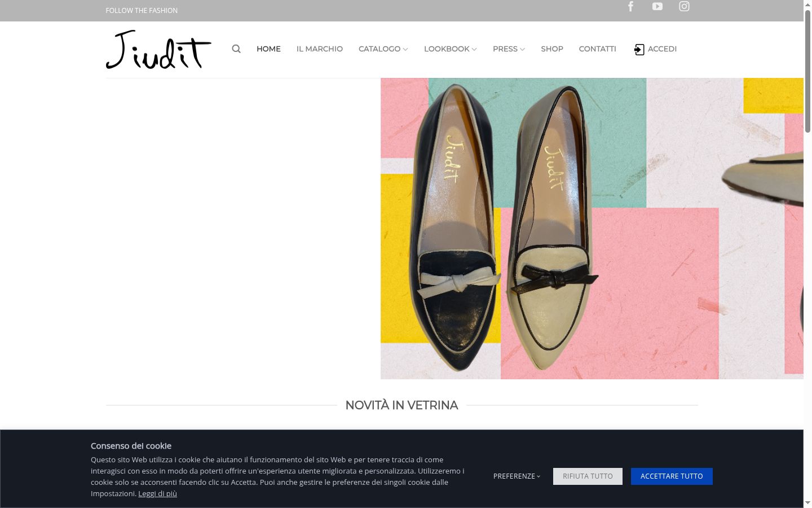This screenshot has height=508, width=812.
Task: Click the scrollbar up arrow
Action: pyautogui.click(x=807, y=5)
